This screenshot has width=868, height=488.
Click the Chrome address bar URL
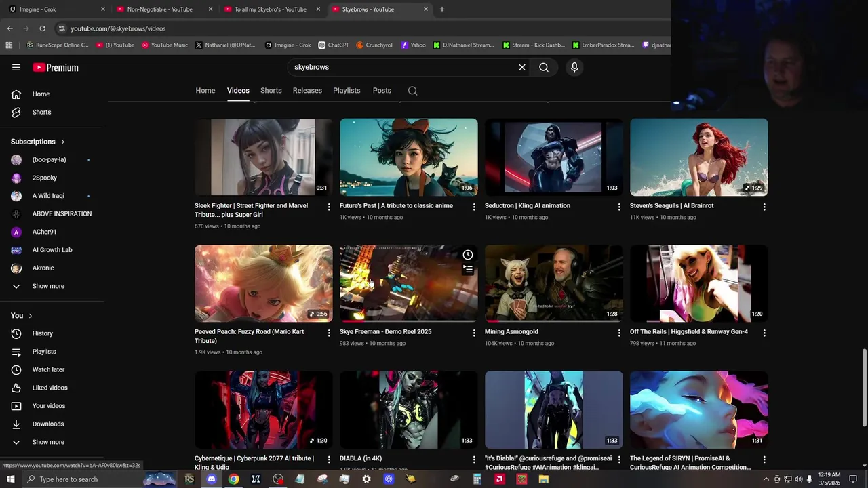[118, 28]
